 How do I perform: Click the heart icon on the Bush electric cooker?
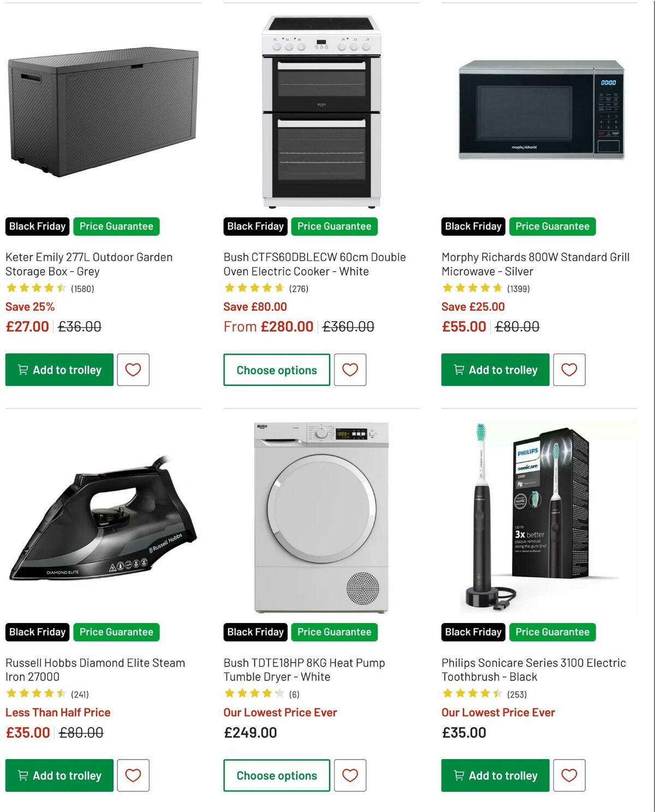point(350,370)
